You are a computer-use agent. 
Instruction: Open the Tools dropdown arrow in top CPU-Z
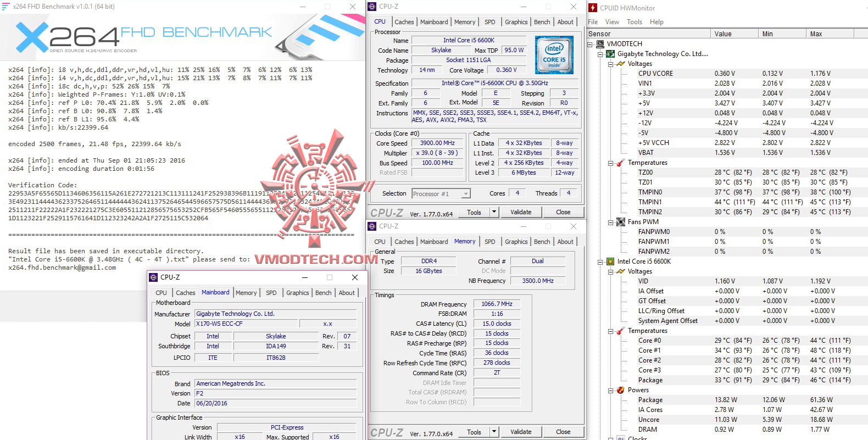pos(494,212)
